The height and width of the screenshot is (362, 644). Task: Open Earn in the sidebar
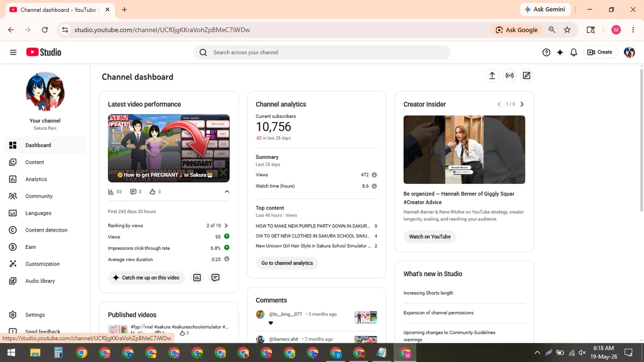pyautogui.click(x=45, y=247)
